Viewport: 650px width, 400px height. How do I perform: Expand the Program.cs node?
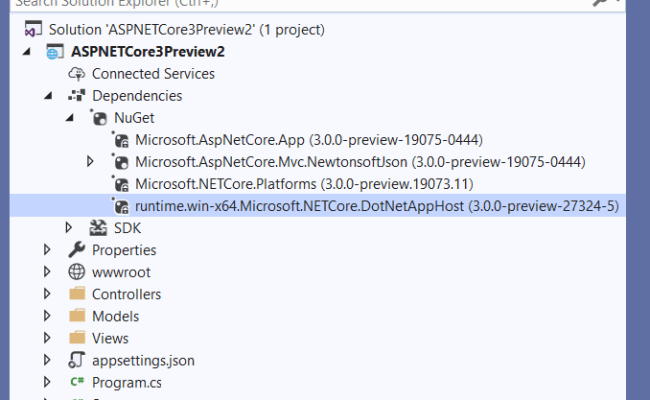(47, 382)
